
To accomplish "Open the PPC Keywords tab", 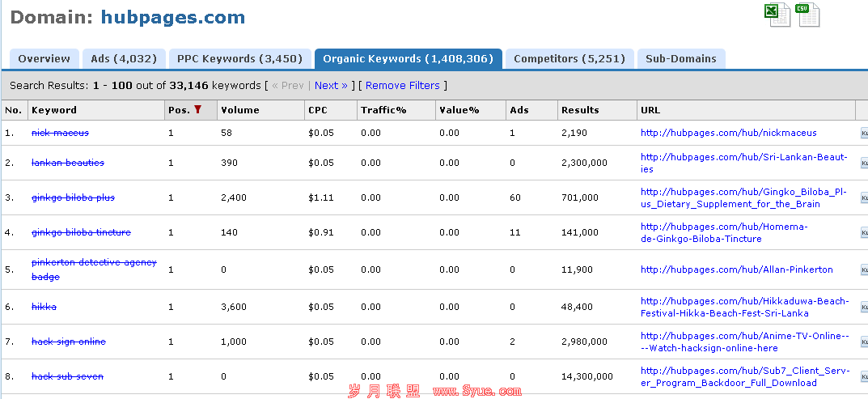I will click(239, 58).
